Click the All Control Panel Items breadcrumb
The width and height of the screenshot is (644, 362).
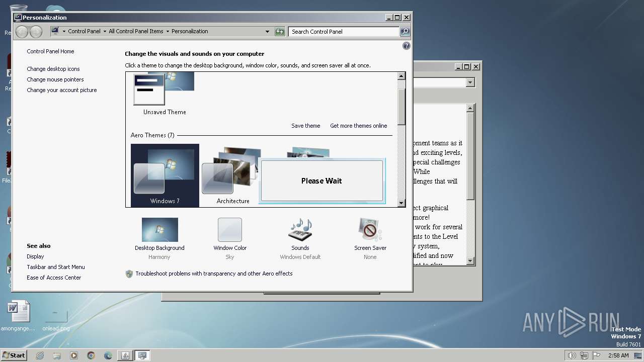click(136, 31)
